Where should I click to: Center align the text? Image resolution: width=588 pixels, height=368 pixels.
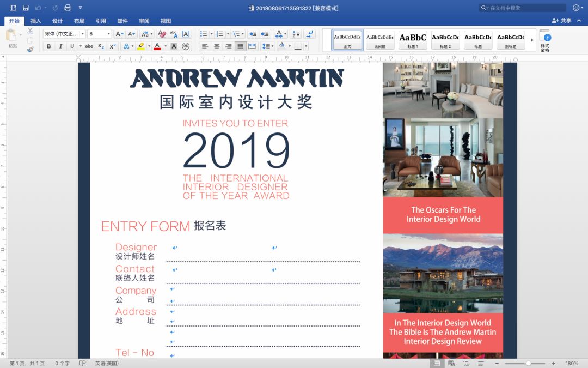pos(217,46)
